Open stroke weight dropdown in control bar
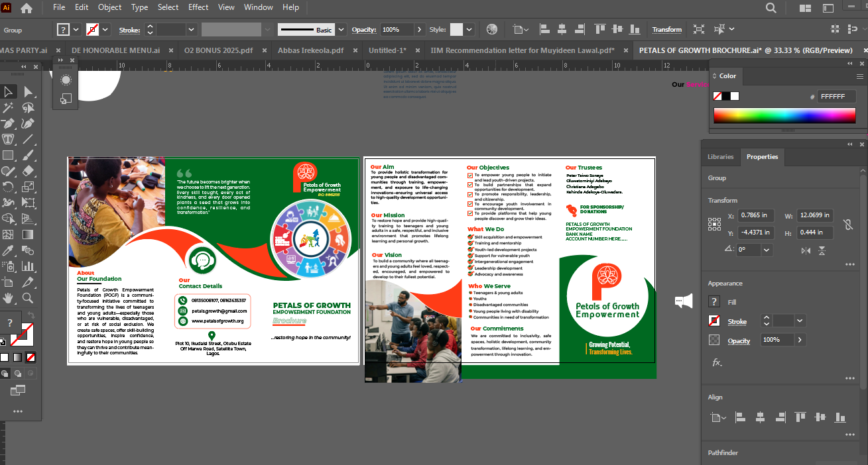 (191, 30)
